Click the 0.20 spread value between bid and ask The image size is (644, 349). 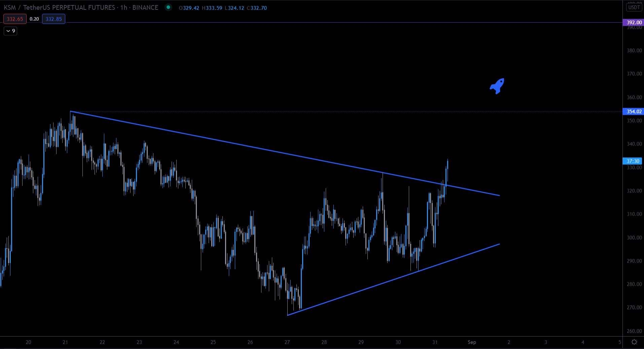point(34,19)
